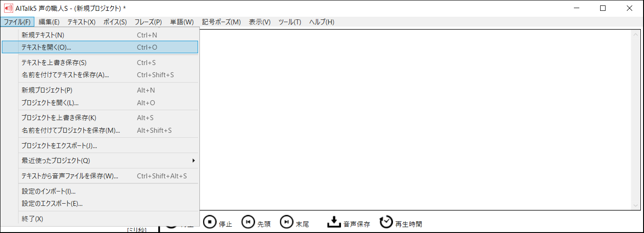Open the ツール(T) menu
The image size is (644, 233).
[289, 22]
